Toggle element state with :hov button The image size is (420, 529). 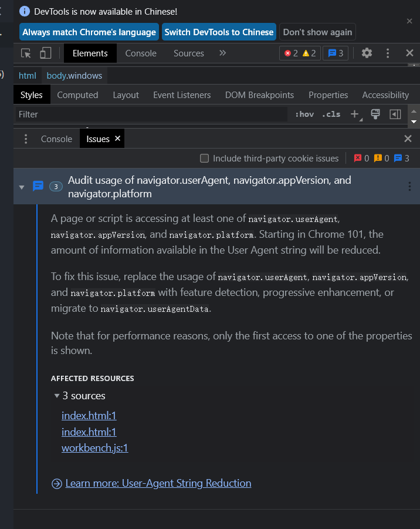click(304, 114)
